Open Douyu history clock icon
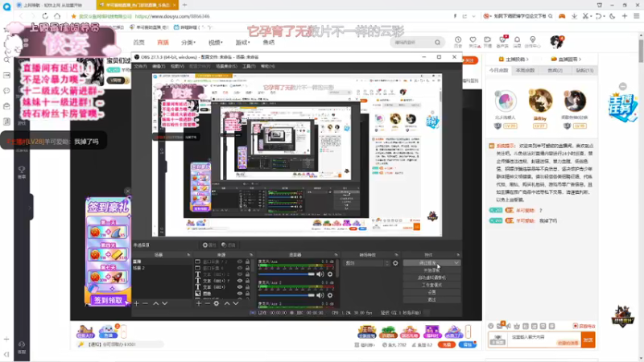The height and width of the screenshot is (362, 644). (458, 39)
